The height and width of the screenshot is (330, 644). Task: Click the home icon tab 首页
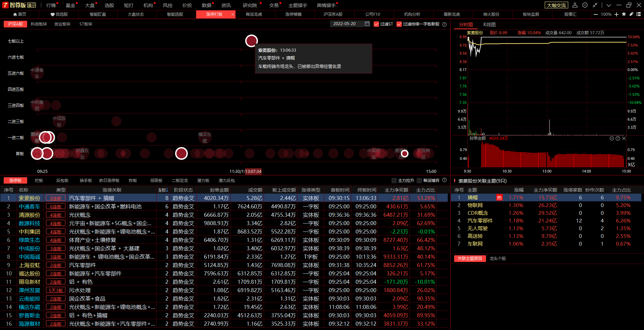pyautogui.click(x=19, y=14)
